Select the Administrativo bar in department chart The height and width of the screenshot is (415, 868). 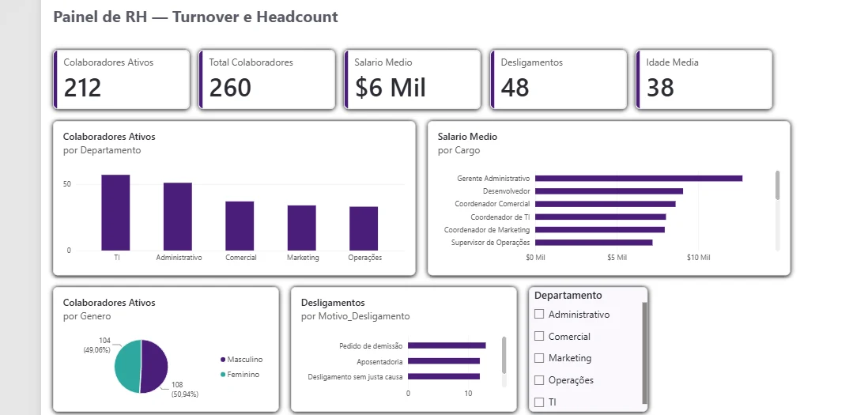(x=178, y=217)
